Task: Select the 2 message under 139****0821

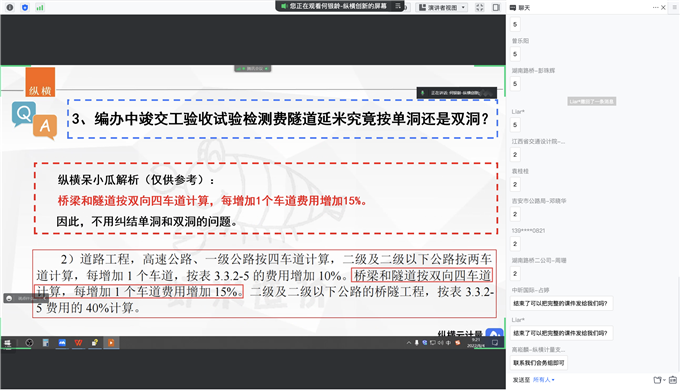Action: click(515, 244)
